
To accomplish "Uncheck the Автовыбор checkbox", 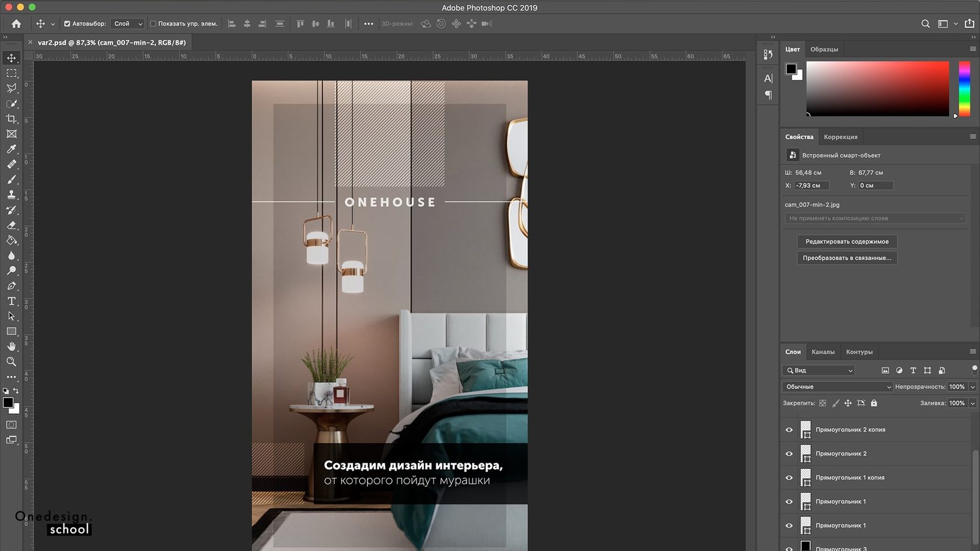I will [67, 24].
